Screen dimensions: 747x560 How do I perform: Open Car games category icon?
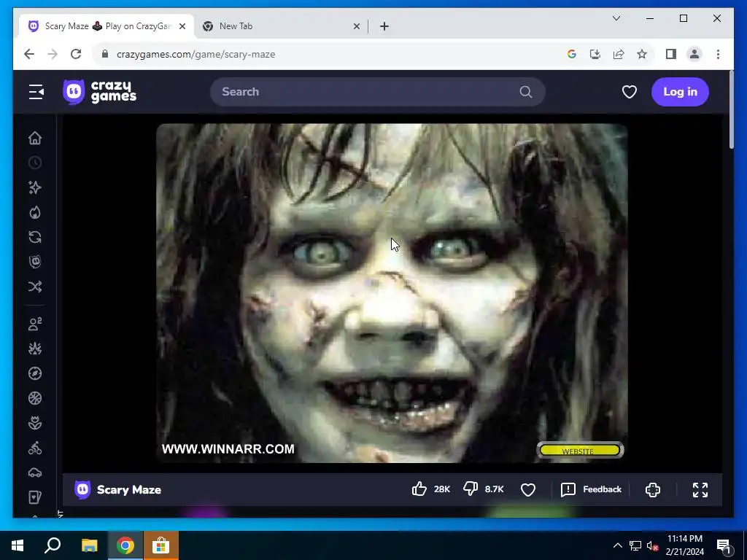pyautogui.click(x=35, y=472)
